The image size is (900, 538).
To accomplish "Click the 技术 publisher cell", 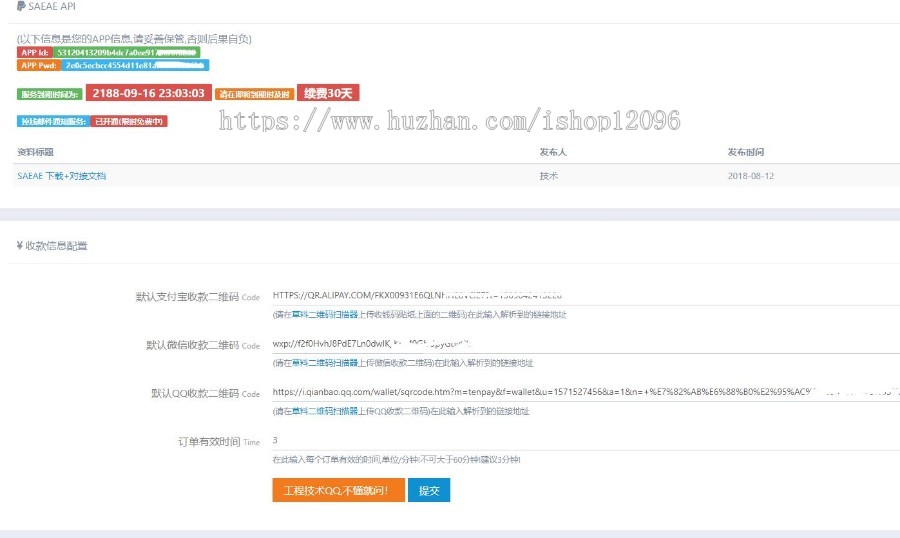I will coord(548,176).
